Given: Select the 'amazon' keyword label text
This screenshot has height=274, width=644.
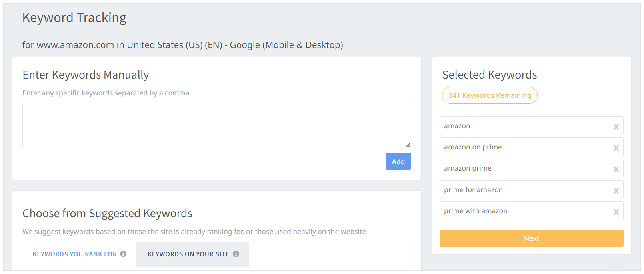Looking at the screenshot, I should pyautogui.click(x=457, y=126).
